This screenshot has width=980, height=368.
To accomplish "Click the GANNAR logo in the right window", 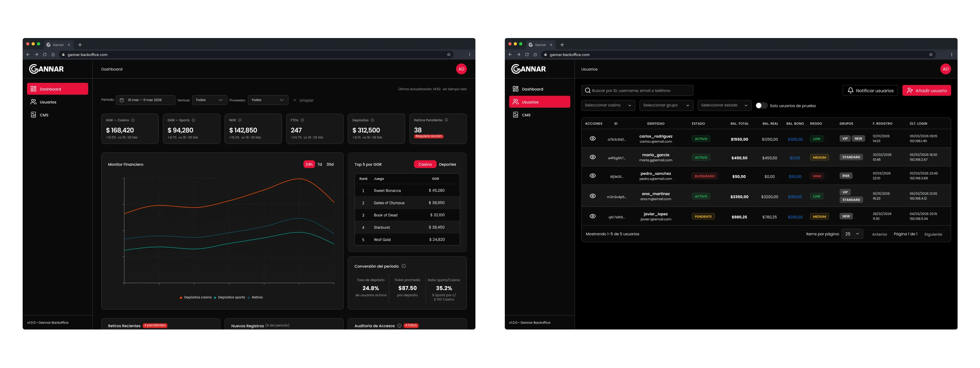I will (x=528, y=69).
